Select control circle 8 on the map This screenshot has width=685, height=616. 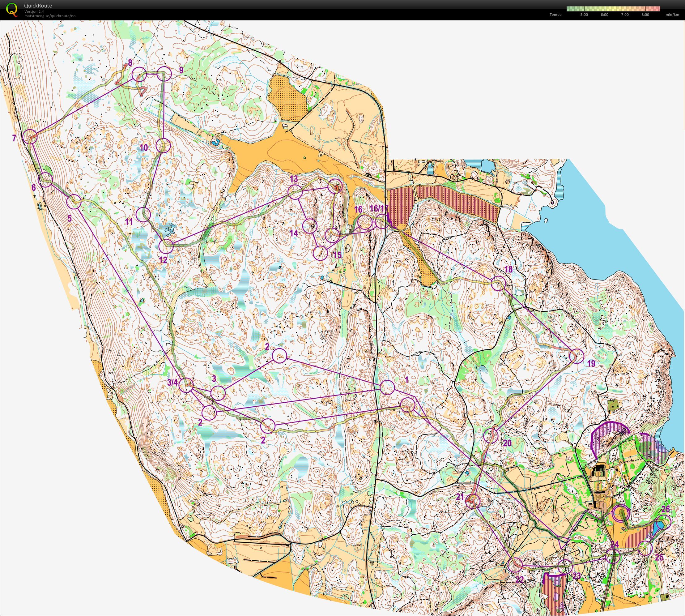[139, 74]
